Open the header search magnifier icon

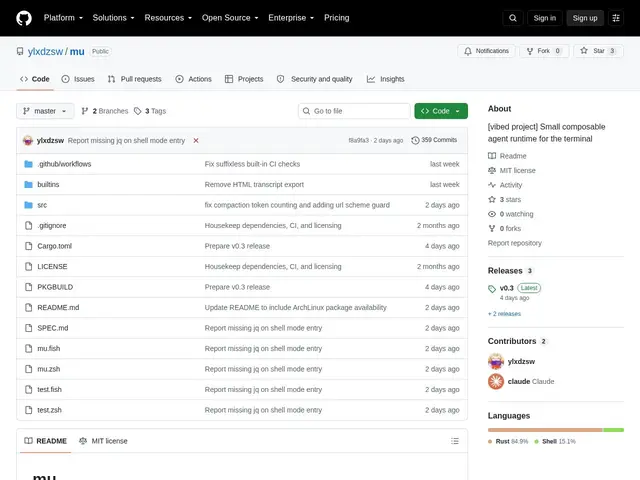[x=513, y=18]
